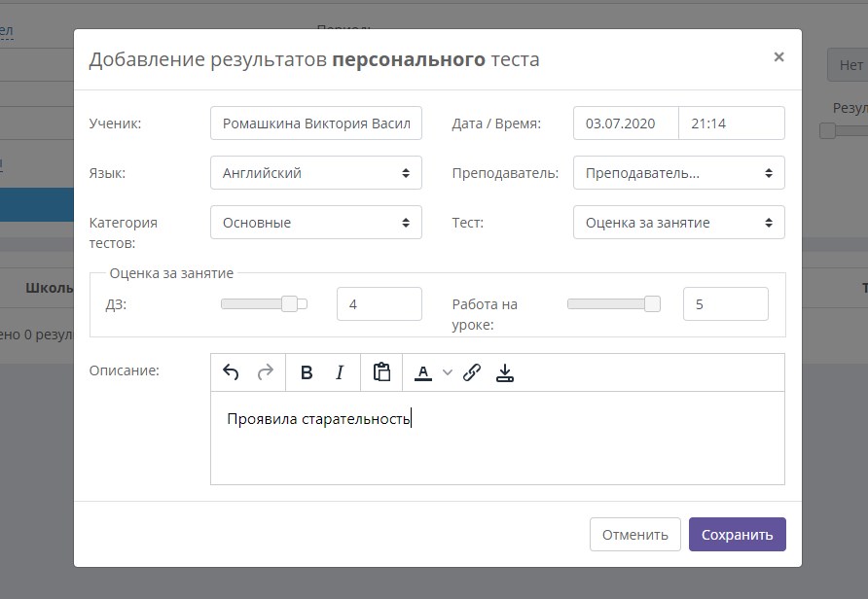Click the date field 03.07.2020
Image resolution: width=868 pixels, height=599 pixels.
pos(626,123)
